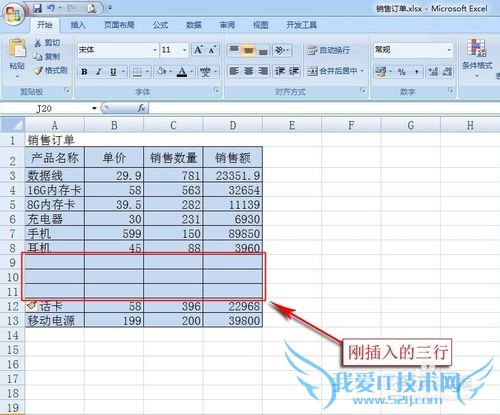Increase indent in alignment group
The width and height of the screenshot is (500, 415).
[294, 71]
